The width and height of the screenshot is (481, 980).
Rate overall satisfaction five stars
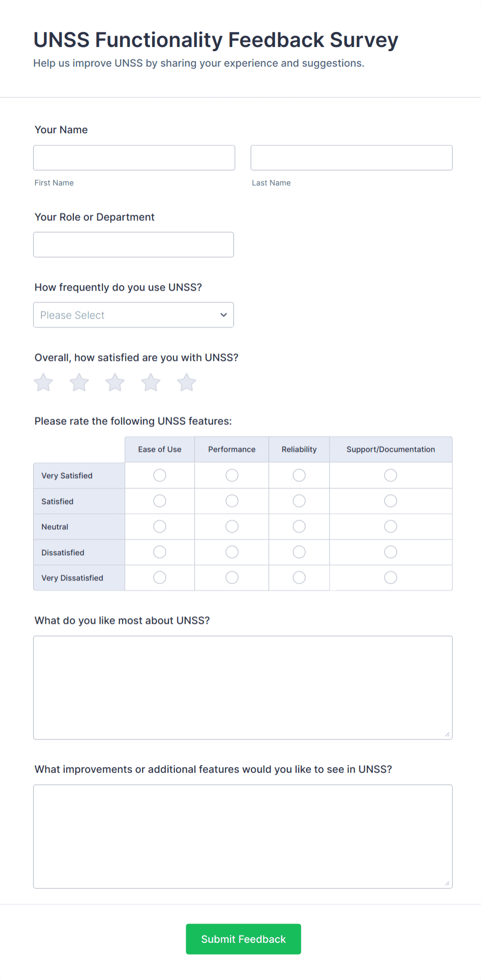pos(186,382)
